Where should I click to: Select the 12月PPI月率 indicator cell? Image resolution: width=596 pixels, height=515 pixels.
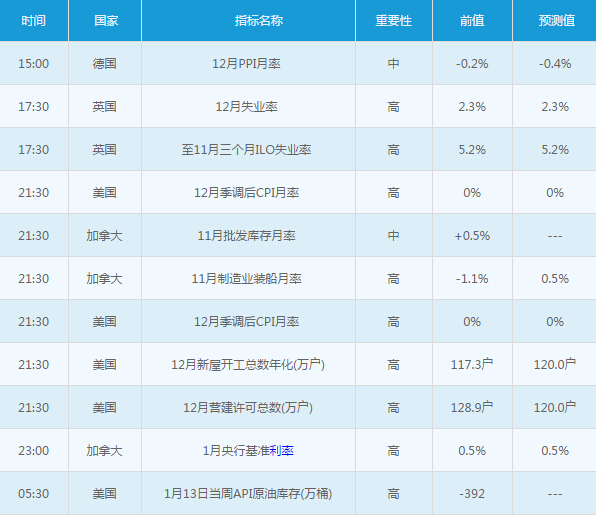pyautogui.click(x=249, y=63)
